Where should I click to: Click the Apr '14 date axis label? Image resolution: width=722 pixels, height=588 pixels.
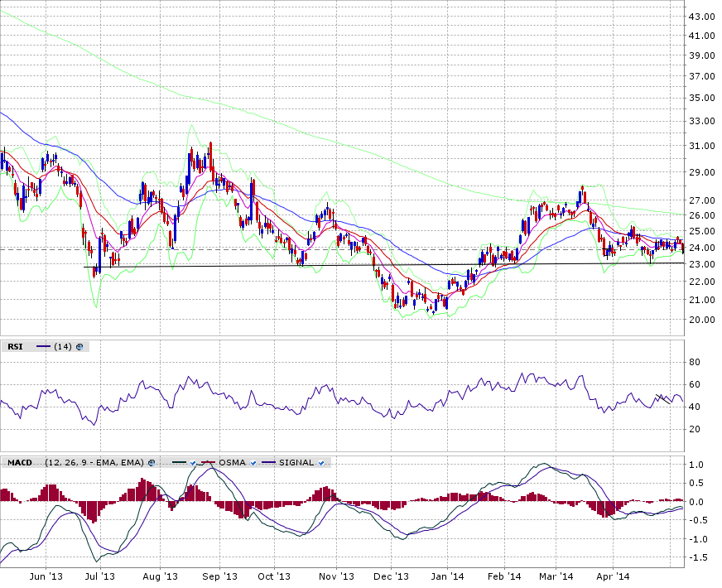coord(613,576)
